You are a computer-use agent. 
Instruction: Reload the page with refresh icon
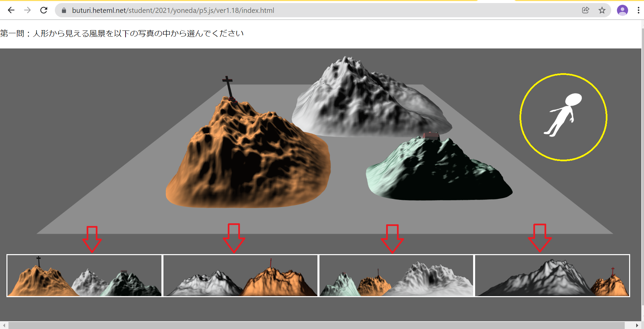click(44, 10)
